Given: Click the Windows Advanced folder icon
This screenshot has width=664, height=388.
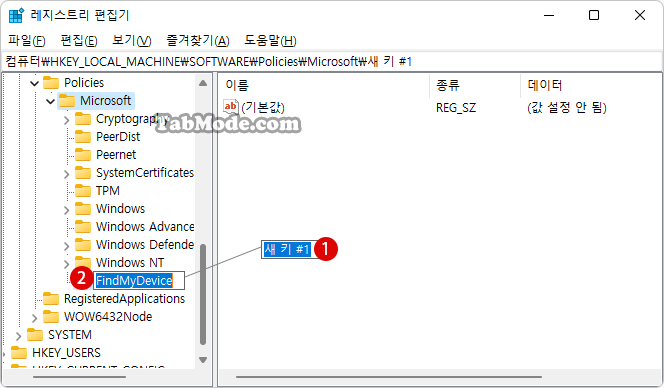Looking at the screenshot, I should coord(83,227).
